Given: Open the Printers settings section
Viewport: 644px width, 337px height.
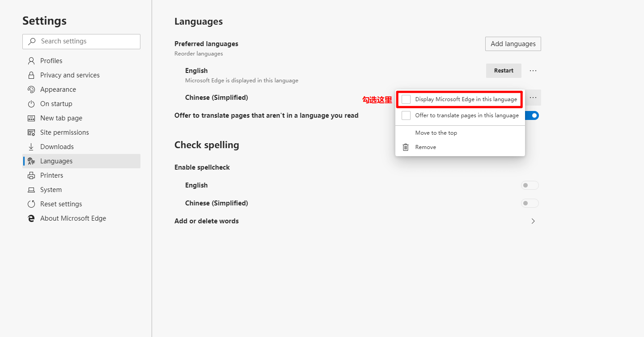Looking at the screenshot, I should point(31,175).
